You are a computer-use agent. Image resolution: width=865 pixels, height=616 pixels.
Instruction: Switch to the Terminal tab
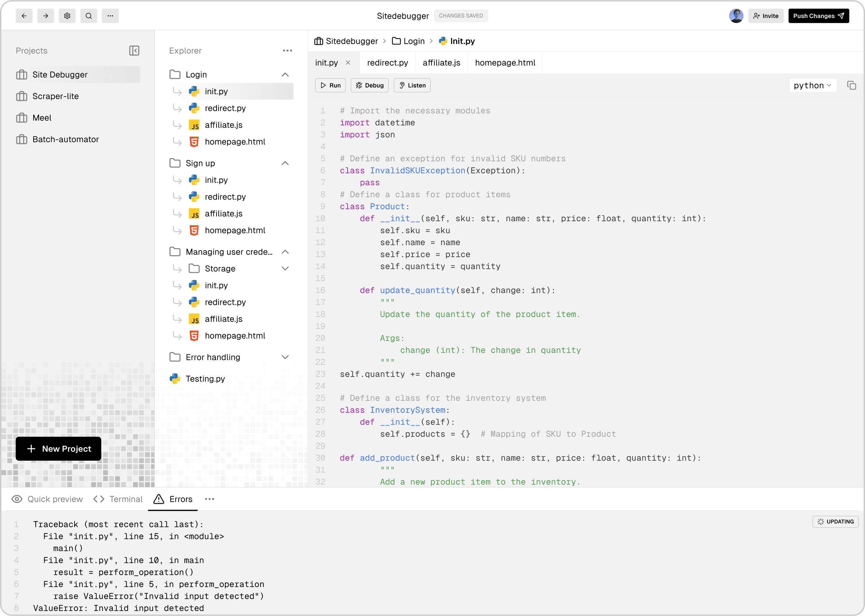118,499
